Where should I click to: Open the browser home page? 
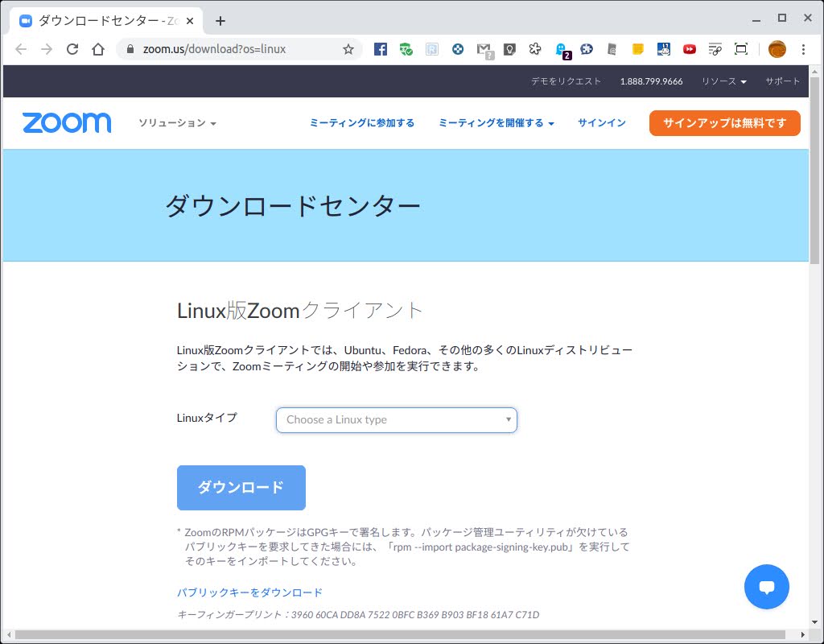[97, 49]
